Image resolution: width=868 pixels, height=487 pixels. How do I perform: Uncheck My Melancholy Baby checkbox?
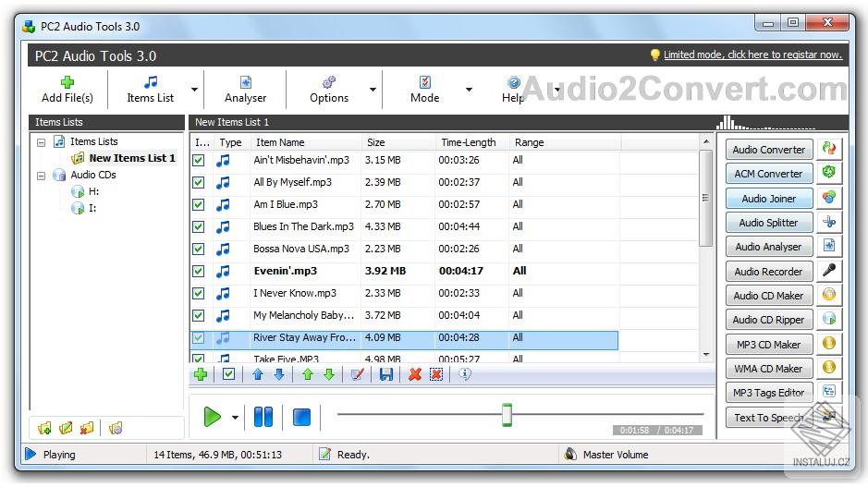tap(198, 315)
